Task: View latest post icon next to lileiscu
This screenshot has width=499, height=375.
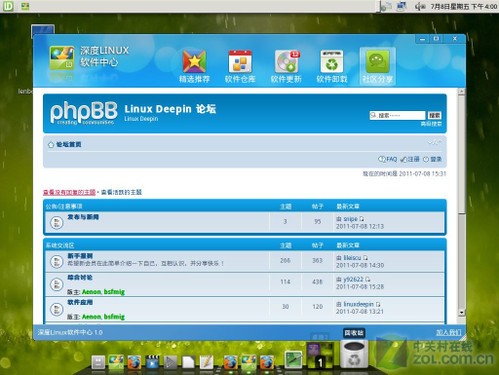Action: pyautogui.click(x=366, y=258)
